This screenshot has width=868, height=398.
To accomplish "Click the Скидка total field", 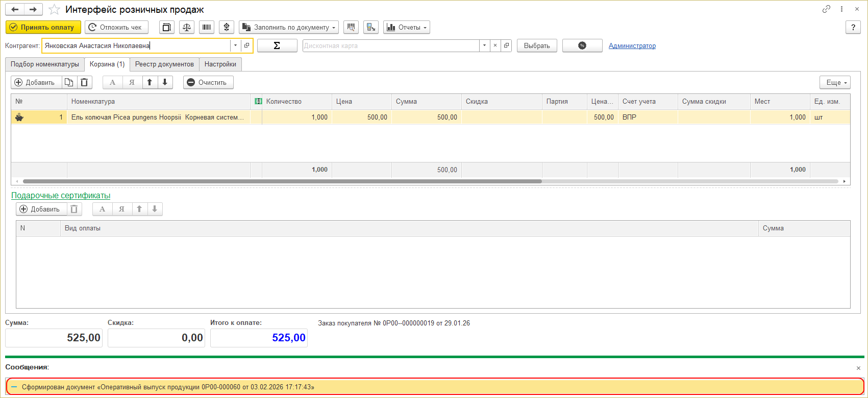I will tap(156, 338).
